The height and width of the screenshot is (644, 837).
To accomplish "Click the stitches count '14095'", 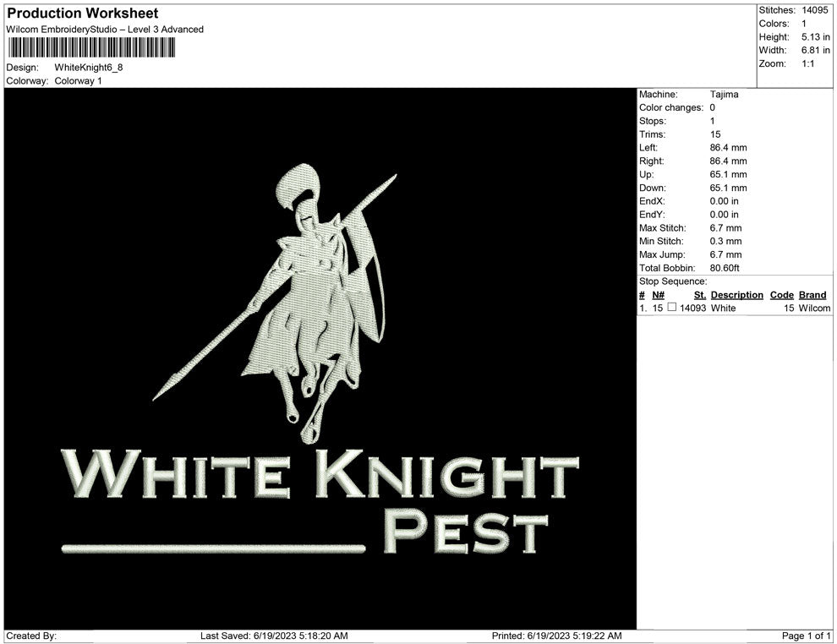I will (x=814, y=10).
